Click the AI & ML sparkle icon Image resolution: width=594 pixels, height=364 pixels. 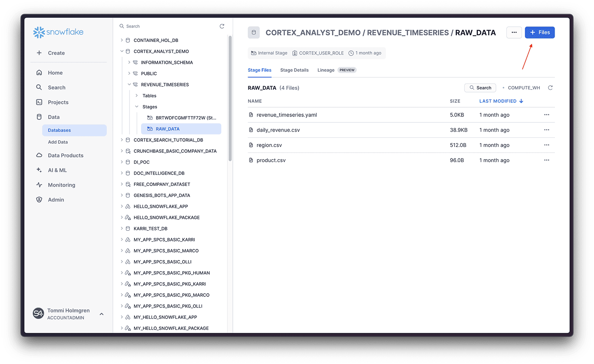[x=39, y=170]
